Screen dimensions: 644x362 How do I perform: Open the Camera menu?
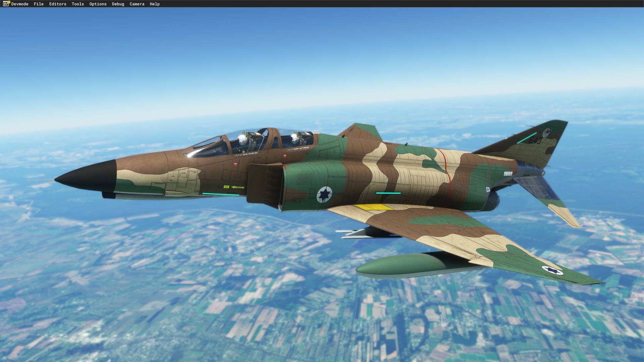[137, 4]
